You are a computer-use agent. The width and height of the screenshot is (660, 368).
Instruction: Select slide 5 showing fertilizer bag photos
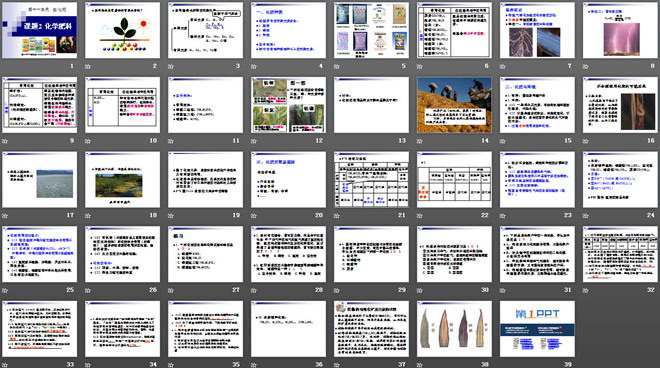pyautogui.click(x=371, y=30)
